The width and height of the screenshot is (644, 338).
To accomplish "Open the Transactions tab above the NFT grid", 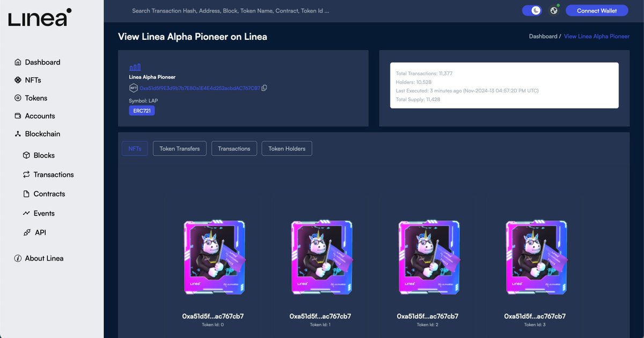I will (x=234, y=149).
